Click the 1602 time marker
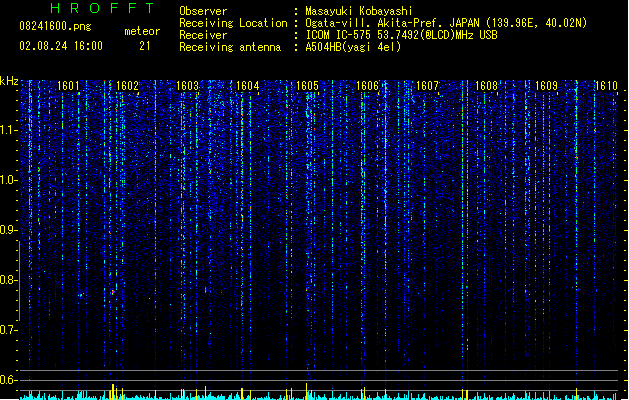The width and height of the screenshot is (629, 400). 127,86
